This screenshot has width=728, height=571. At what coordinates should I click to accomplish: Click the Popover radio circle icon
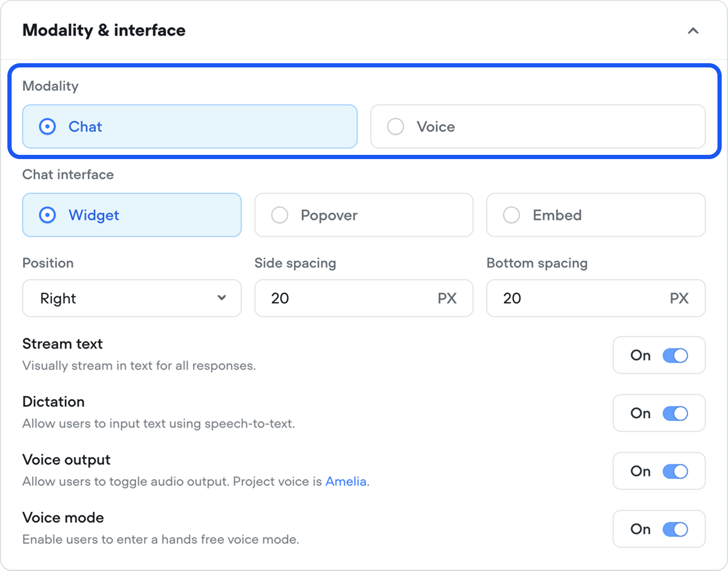click(280, 215)
